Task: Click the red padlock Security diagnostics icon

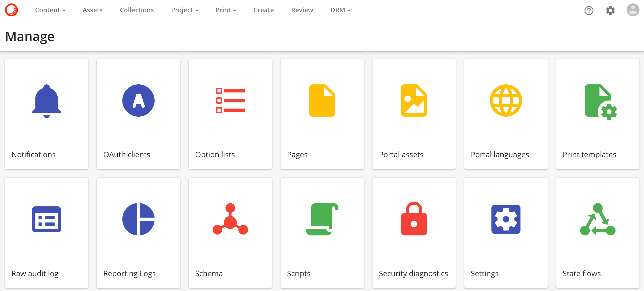Action: coord(414,218)
